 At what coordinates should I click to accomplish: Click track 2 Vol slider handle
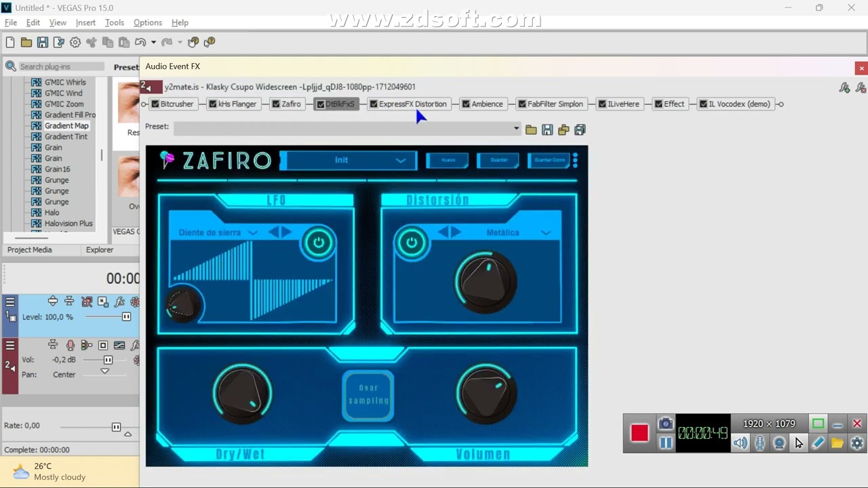point(108,360)
